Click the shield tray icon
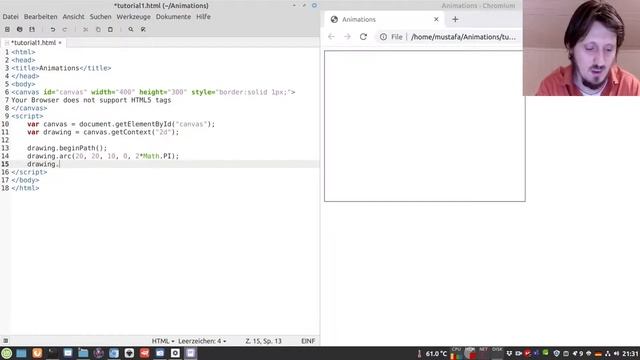The width and height of the screenshot is (640, 360). [x=556, y=353]
